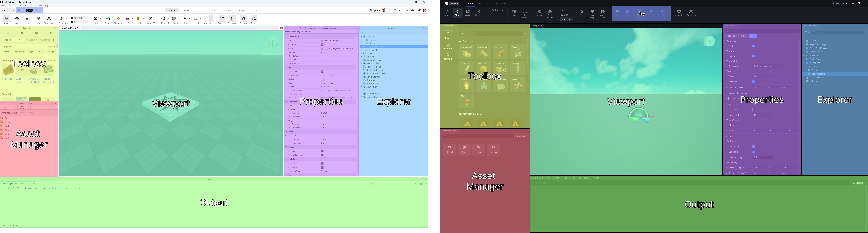Open the Test mode dropdown
868x233 pixels.
8,10
